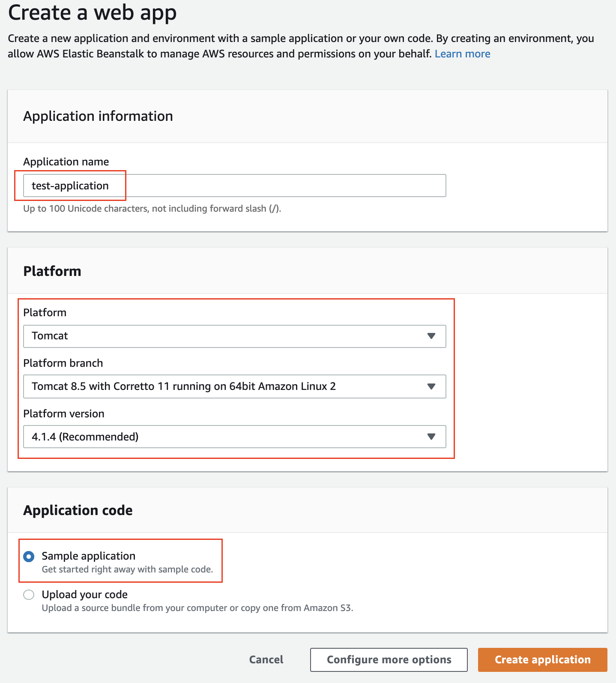Select the Sample application radio button
Viewport: 616px width, 683px height.
click(x=29, y=557)
